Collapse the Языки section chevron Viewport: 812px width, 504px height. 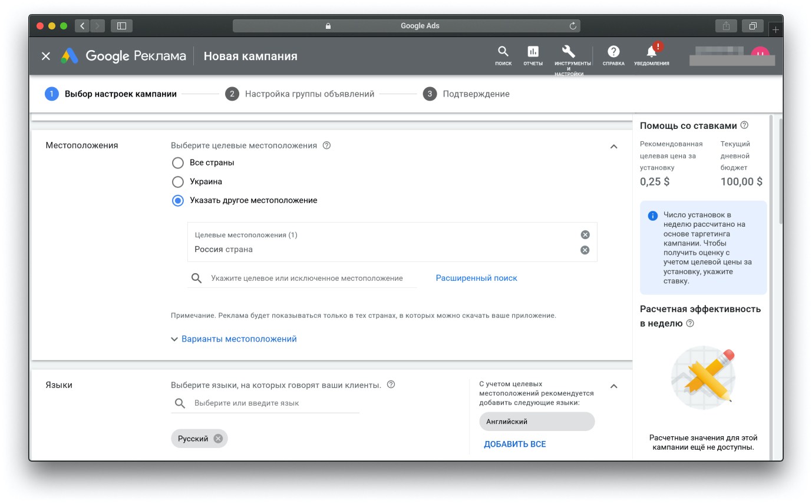[x=613, y=386]
